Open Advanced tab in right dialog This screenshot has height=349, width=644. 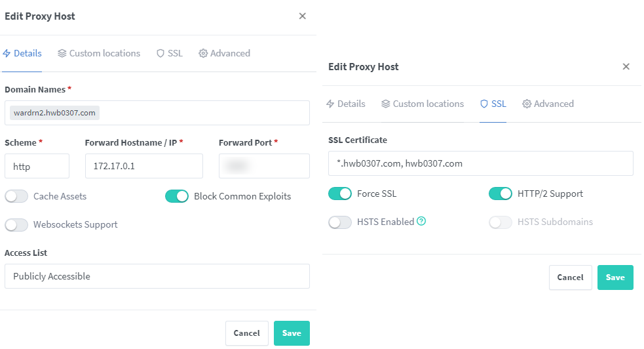click(548, 104)
